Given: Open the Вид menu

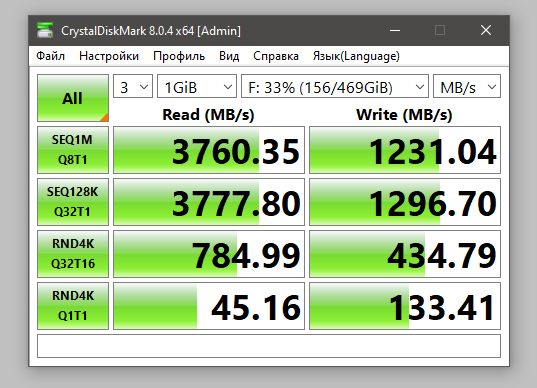Looking at the screenshot, I should tap(229, 56).
